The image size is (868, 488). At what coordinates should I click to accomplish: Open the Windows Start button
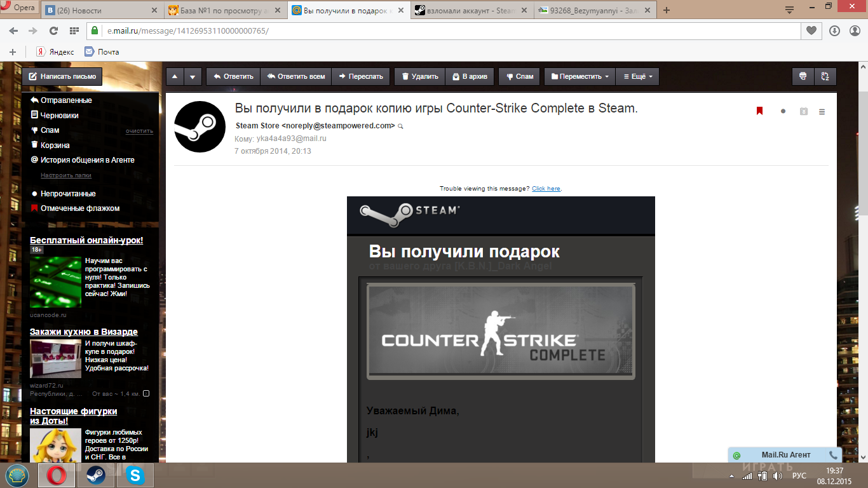[x=17, y=475]
